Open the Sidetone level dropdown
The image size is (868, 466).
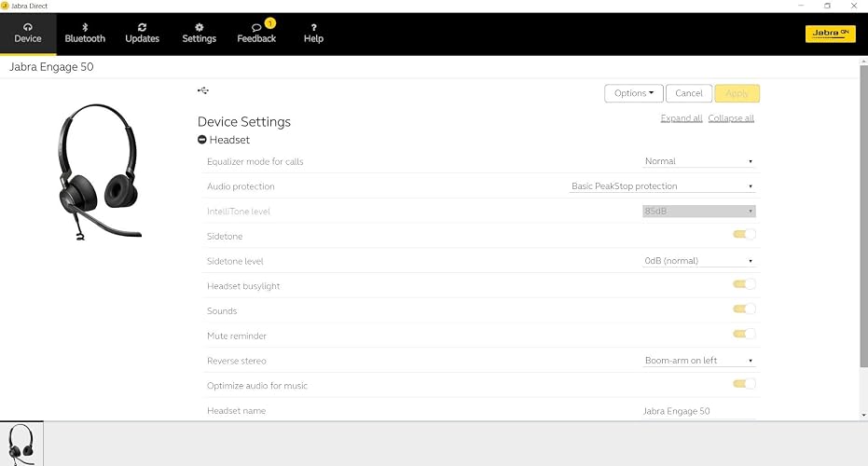pyautogui.click(x=698, y=261)
